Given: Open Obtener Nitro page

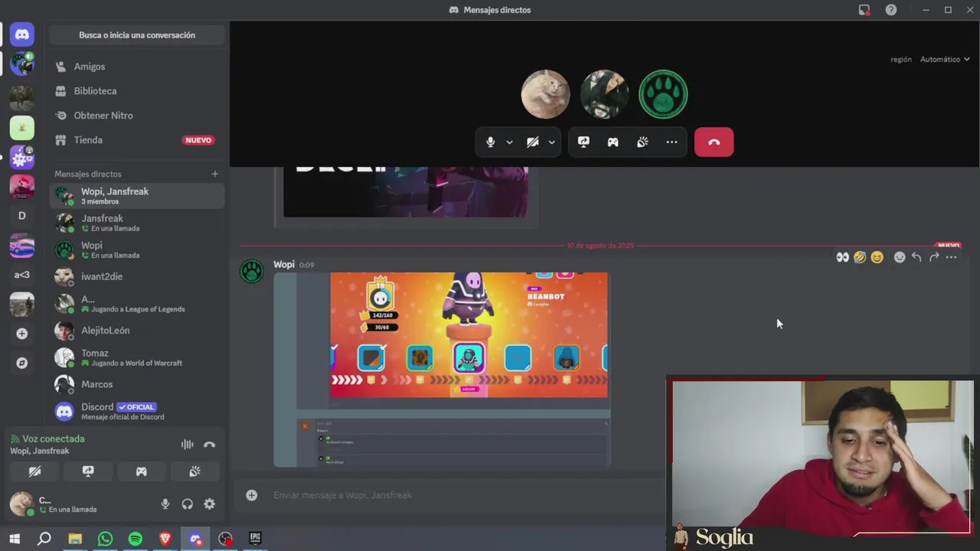Looking at the screenshot, I should [137, 116].
